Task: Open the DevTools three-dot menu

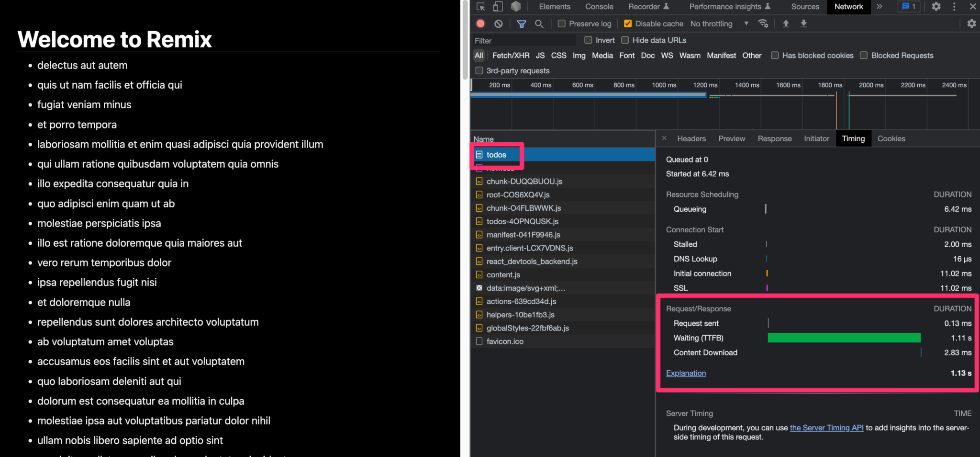Action: [x=954, y=7]
